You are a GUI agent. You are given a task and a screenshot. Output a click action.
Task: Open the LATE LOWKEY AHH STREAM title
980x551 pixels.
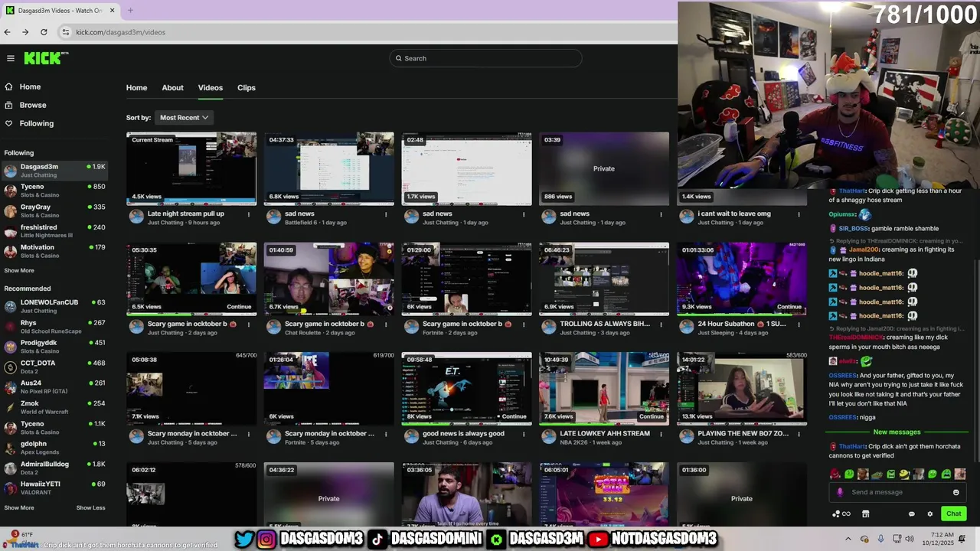point(605,433)
